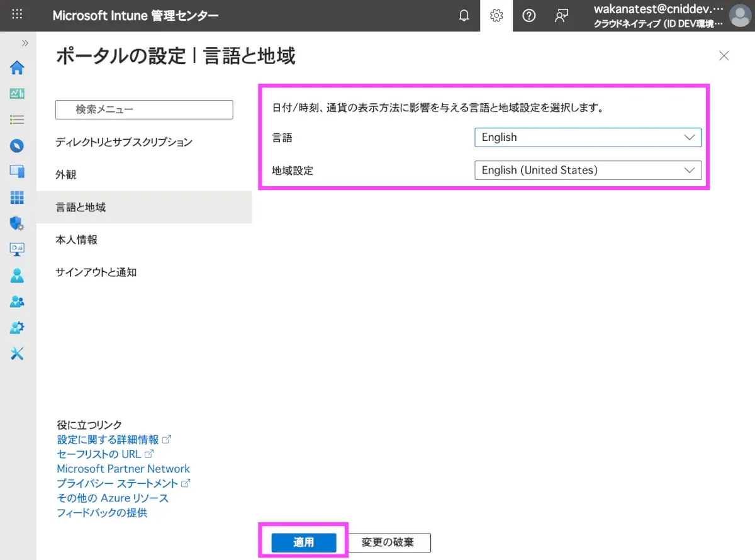
Task: Click the help question mark icon
Action: pos(529,16)
